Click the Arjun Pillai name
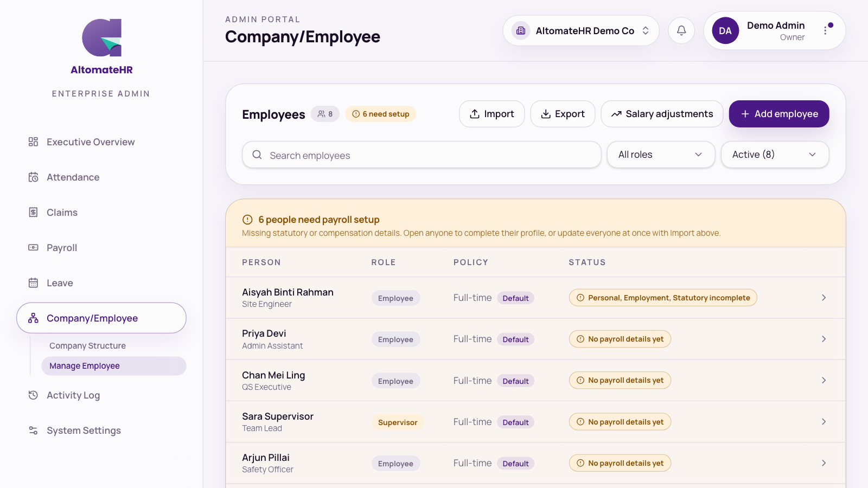 click(x=266, y=458)
